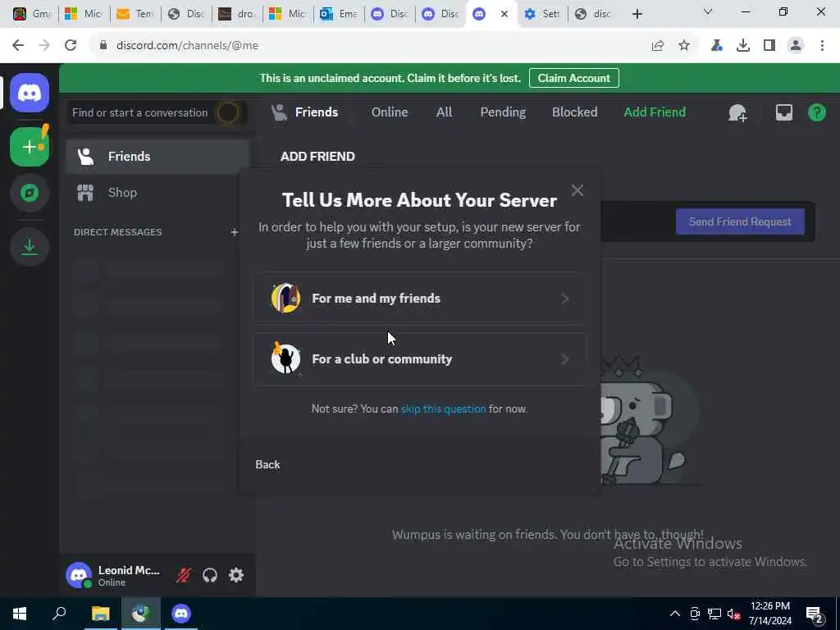This screenshot has width=840, height=630.
Task: Open Chrome three-dot menu
Action: 822,46
